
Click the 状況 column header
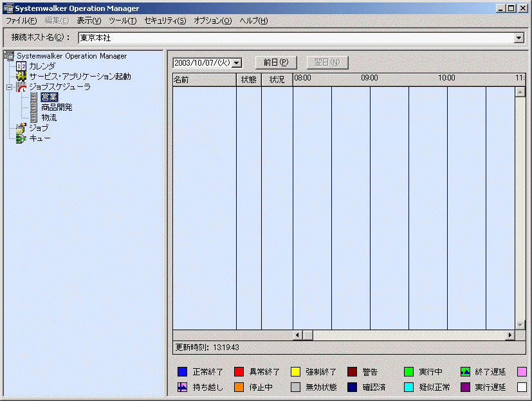click(277, 80)
